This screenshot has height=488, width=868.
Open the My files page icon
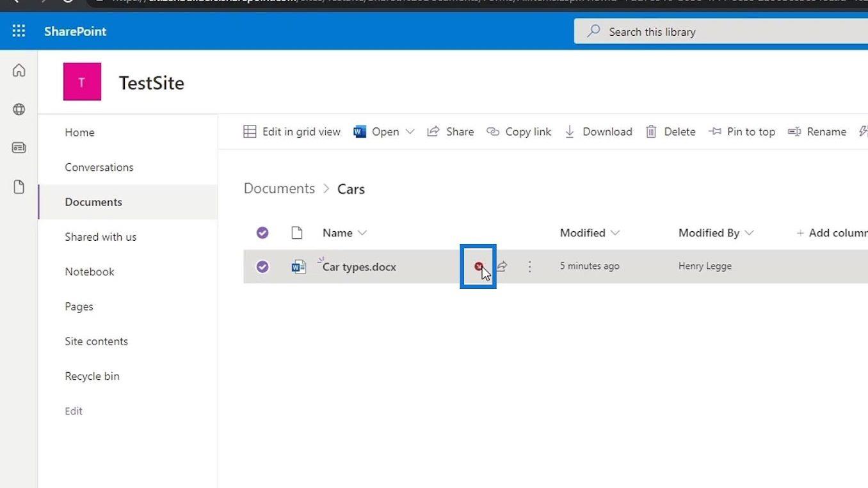pyautogui.click(x=19, y=187)
